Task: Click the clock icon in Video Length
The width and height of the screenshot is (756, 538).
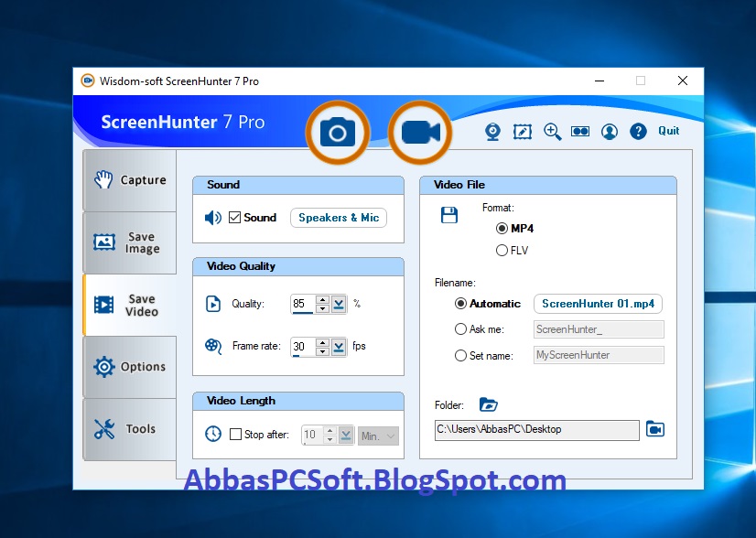Action: 213,434
